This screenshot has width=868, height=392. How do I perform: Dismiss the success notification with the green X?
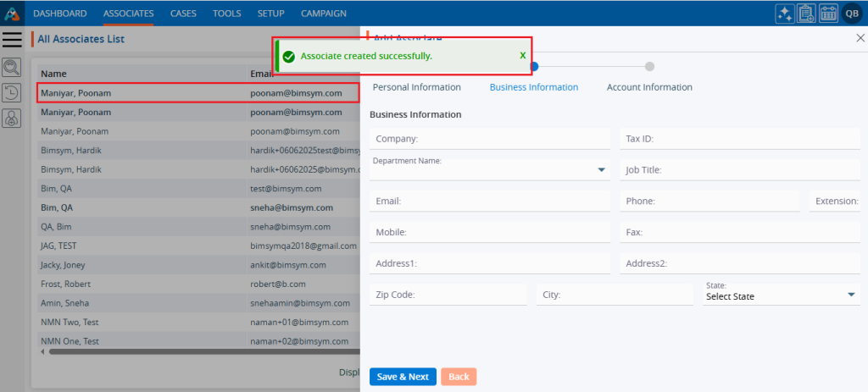tap(522, 56)
